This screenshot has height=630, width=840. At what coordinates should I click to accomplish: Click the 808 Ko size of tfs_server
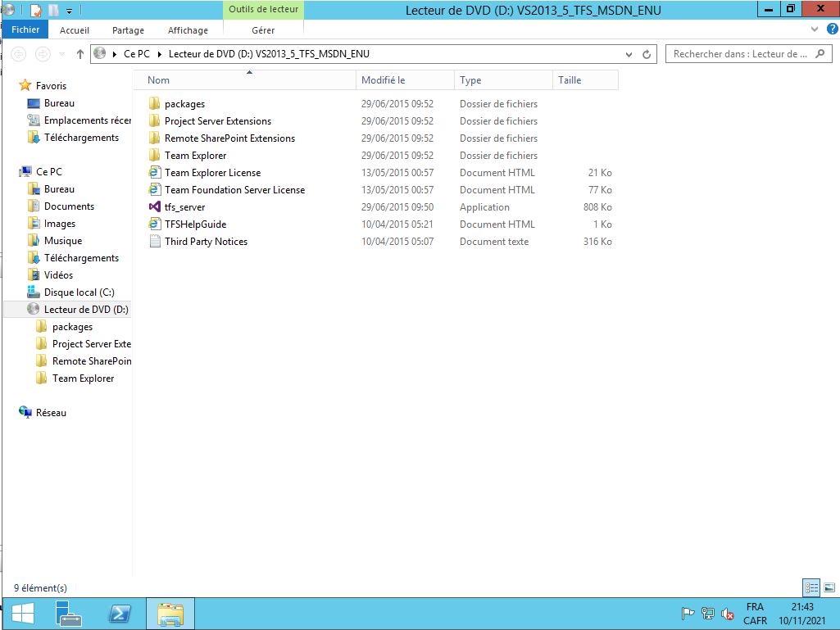click(x=597, y=206)
